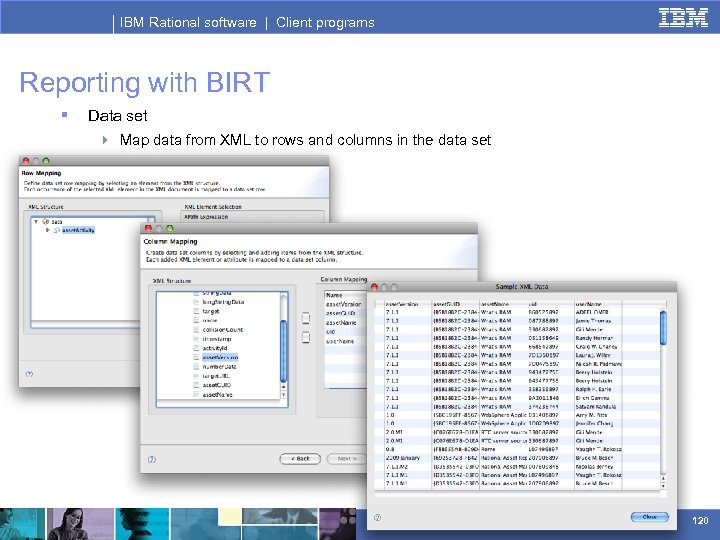Click the element icon beside timestamp
The width and height of the screenshot is (720, 540).
[x=196, y=339]
